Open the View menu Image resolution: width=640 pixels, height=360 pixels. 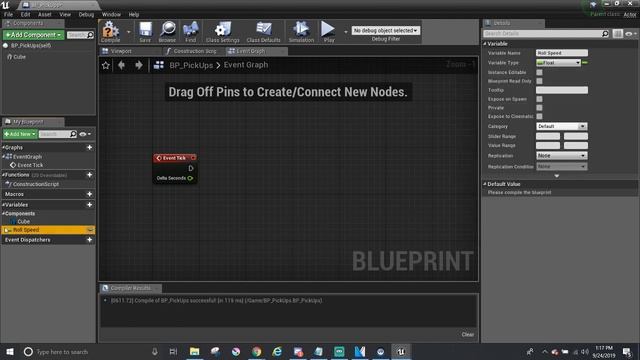pyautogui.click(x=65, y=14)
